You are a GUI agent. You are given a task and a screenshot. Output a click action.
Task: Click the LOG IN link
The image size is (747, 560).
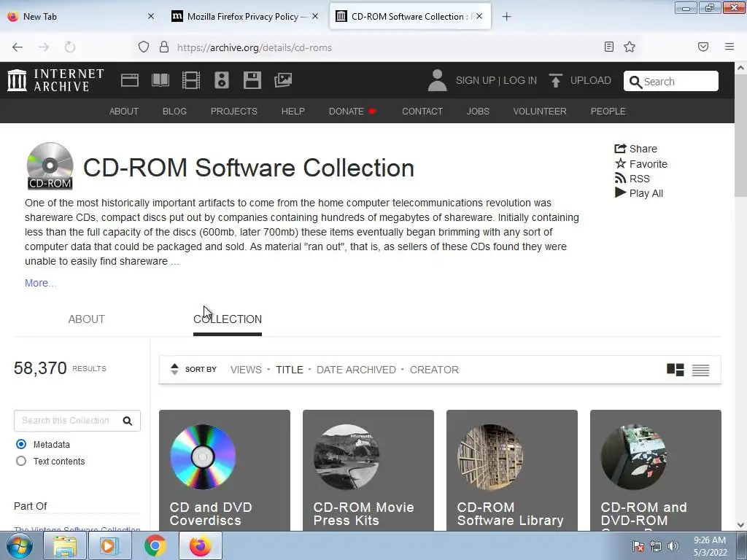[x=520, y=80]
